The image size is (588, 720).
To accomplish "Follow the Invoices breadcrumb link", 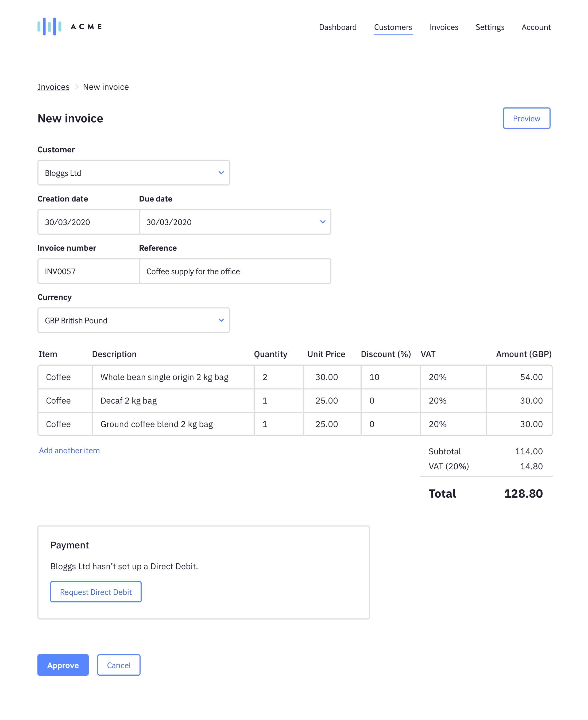I will (53, 87).
